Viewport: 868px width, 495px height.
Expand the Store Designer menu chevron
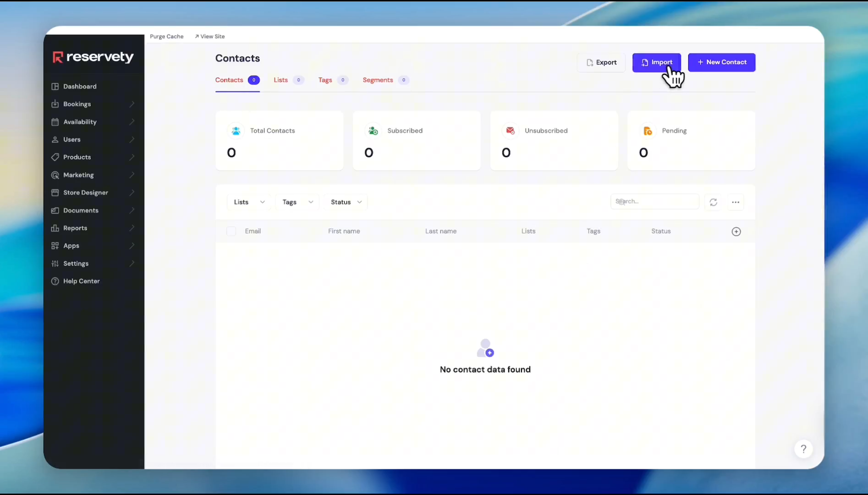tap(132, 192)
